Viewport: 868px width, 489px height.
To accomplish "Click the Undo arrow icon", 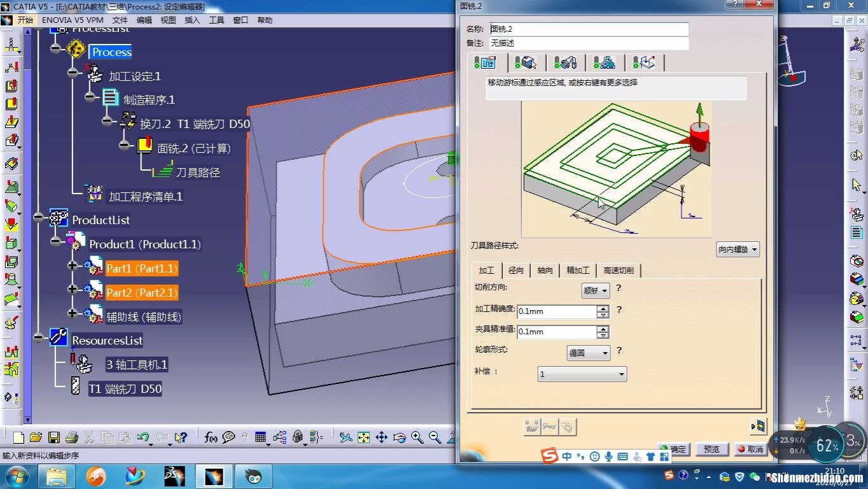I will coord(143,437).
